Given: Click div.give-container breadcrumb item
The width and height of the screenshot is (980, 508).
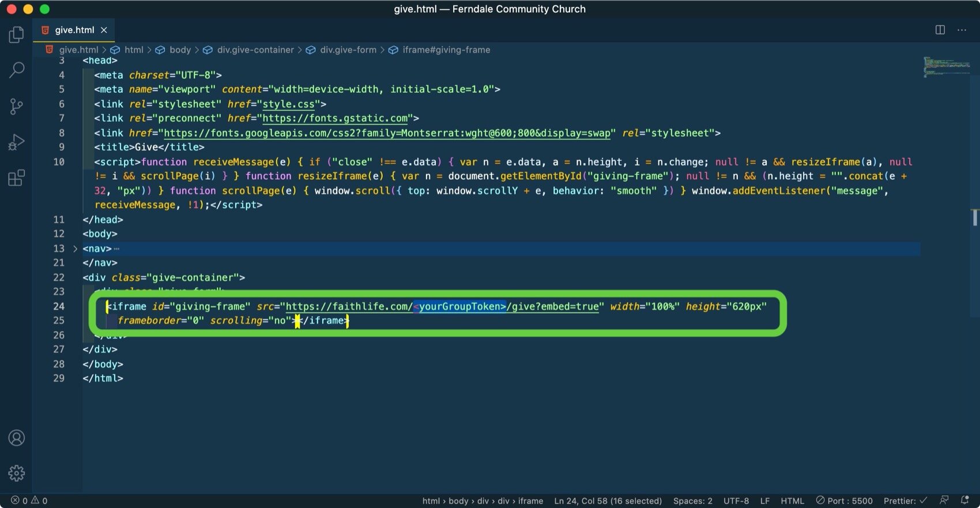Looking at the screenshot, I should (255, 50).
